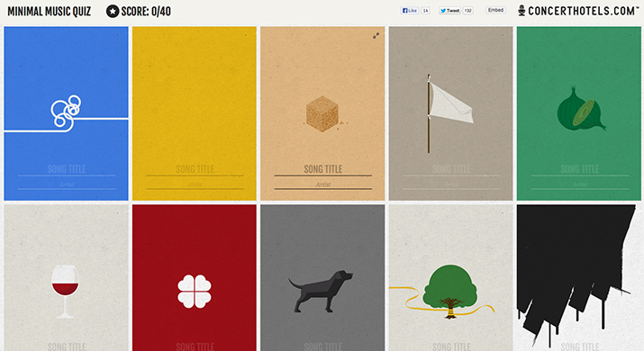Screen dimensions: 644x351
Task: Select the black paint drip card
Action: click(x=578, y=278)
